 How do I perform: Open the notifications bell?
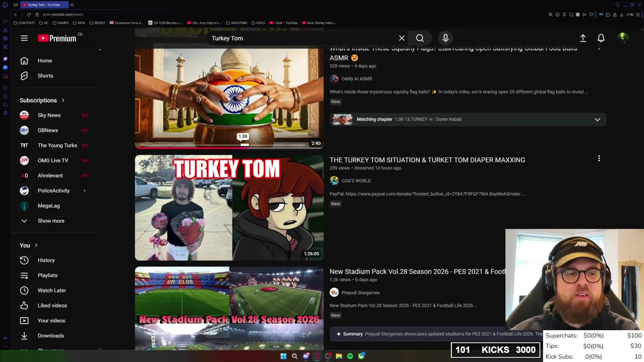click(601, 38)
